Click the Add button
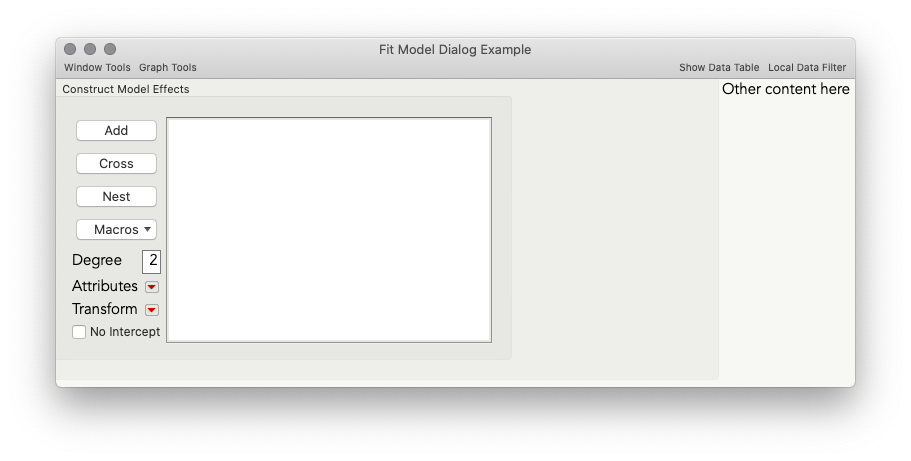This screenshot has height=461, width=911. (116, 131)
